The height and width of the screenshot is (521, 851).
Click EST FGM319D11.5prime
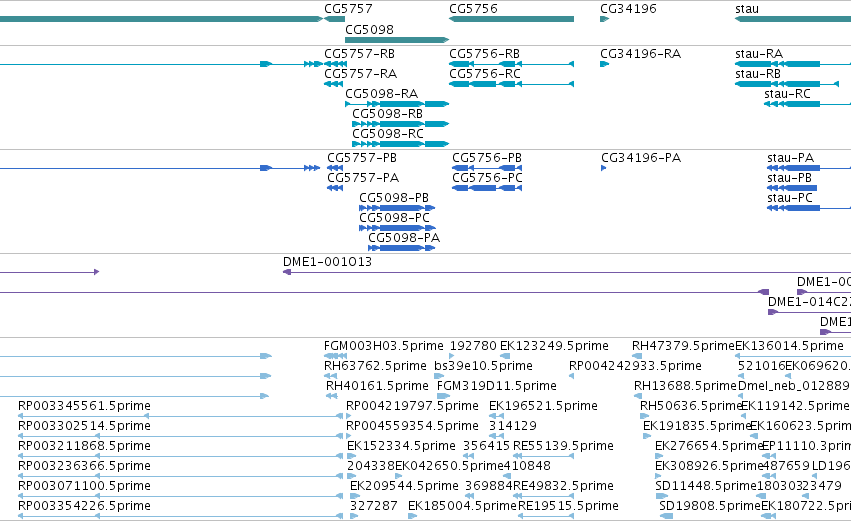pos(497,386)
